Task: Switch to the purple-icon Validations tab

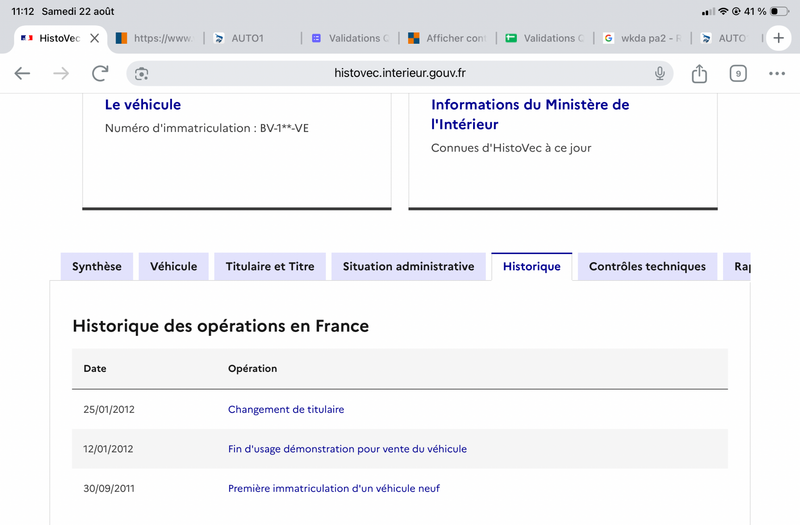Action: coord(351,38)
